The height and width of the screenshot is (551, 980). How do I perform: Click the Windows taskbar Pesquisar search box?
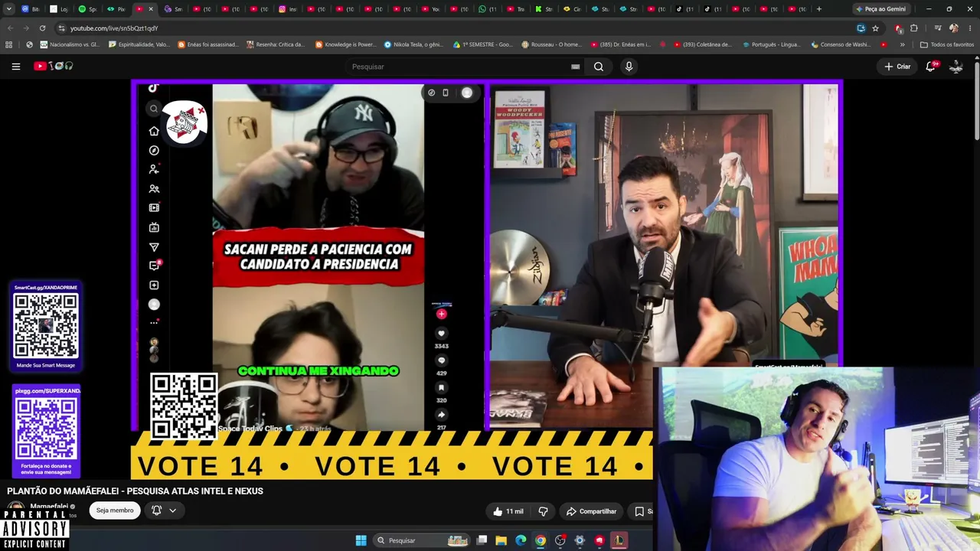point(423,540)
